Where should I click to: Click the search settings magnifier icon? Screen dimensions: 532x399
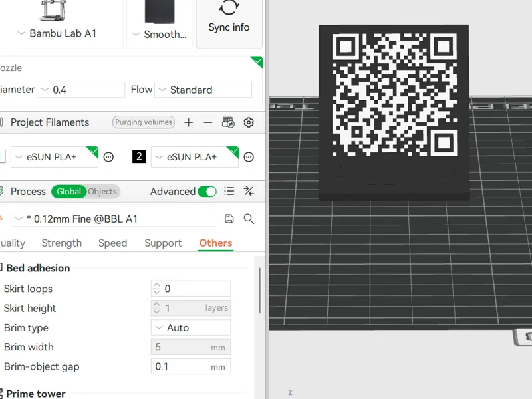(x=249, y=219)
